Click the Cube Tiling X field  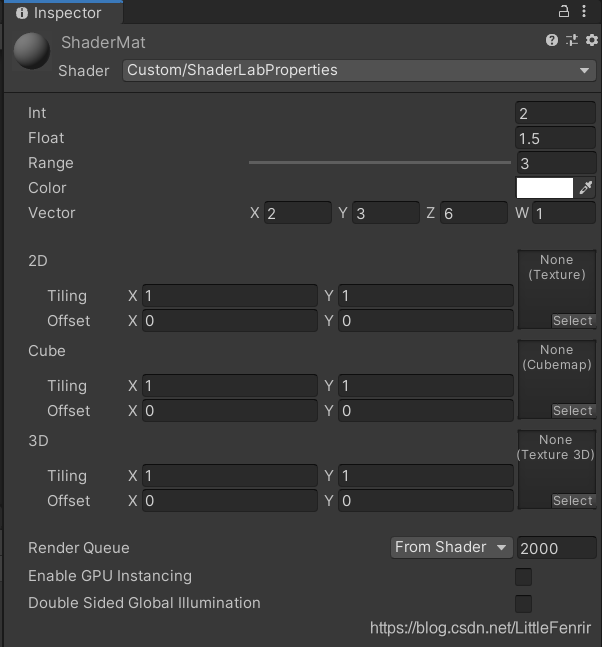click(230, 386)
